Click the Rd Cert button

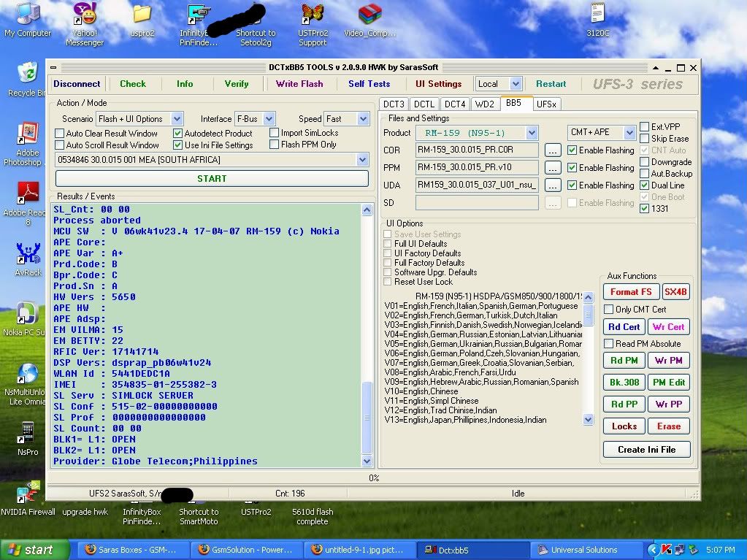[624, 327]
